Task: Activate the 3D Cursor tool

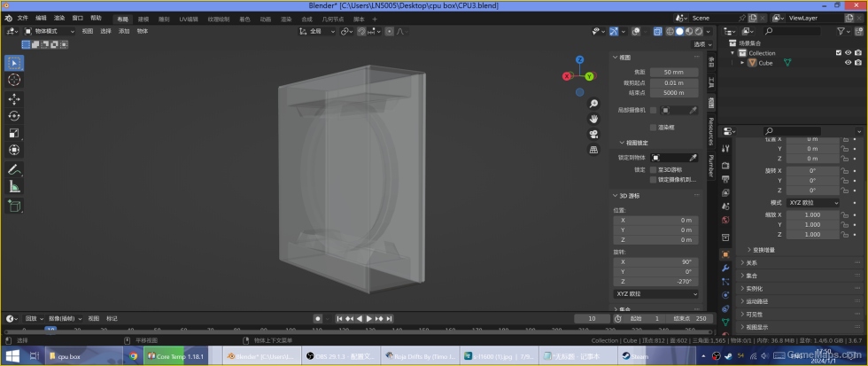Action: [14, 81]
